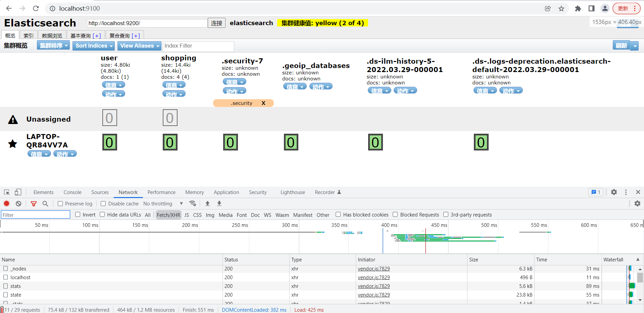Screen dimensions: 644x313
Task: Toggle the network filter funnel
Action: [34, 203]
